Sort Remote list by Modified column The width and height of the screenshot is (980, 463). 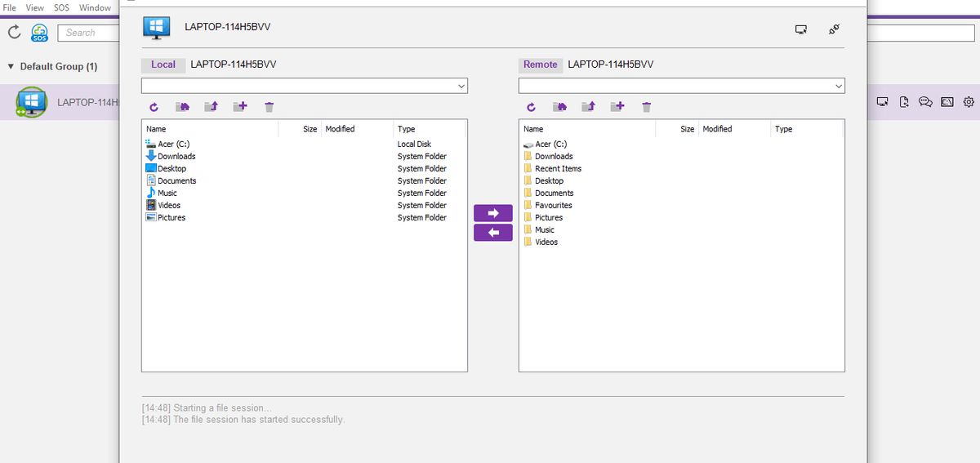(x=735, y=129)
